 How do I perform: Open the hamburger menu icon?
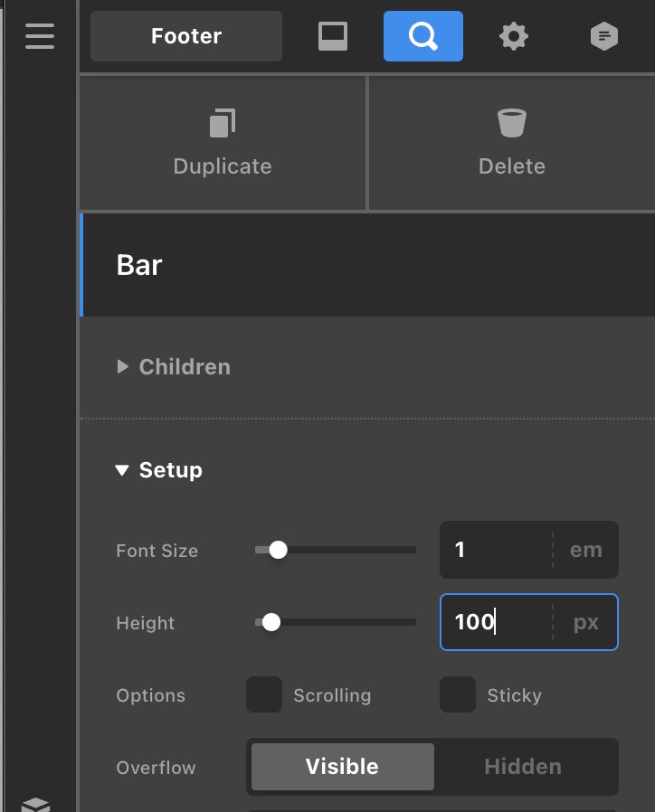click(40, 36)
